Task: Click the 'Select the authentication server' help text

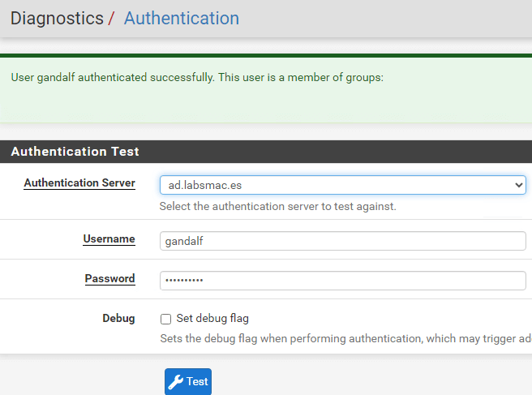Action: pyautogui.click(x=277, y=207)
